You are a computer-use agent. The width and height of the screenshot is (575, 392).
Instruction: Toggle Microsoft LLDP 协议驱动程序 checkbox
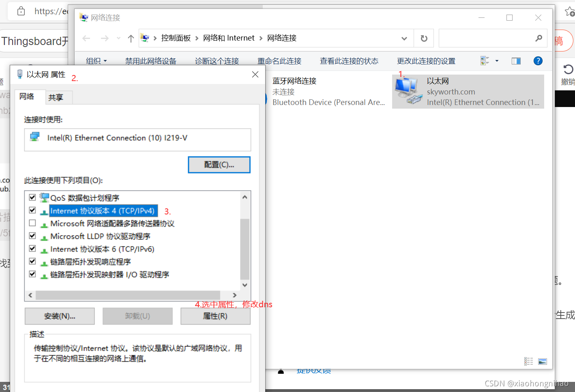(32, 236)
